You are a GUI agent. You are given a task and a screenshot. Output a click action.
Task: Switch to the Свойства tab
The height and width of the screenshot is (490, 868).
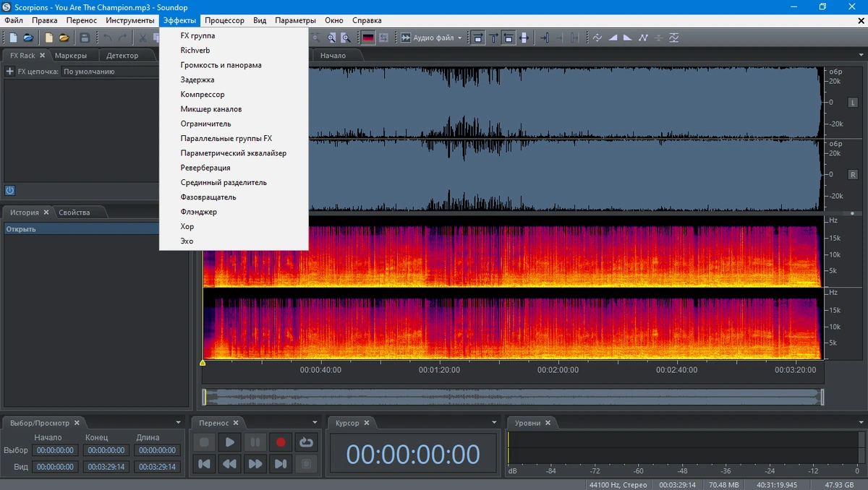tap(75, 212)
